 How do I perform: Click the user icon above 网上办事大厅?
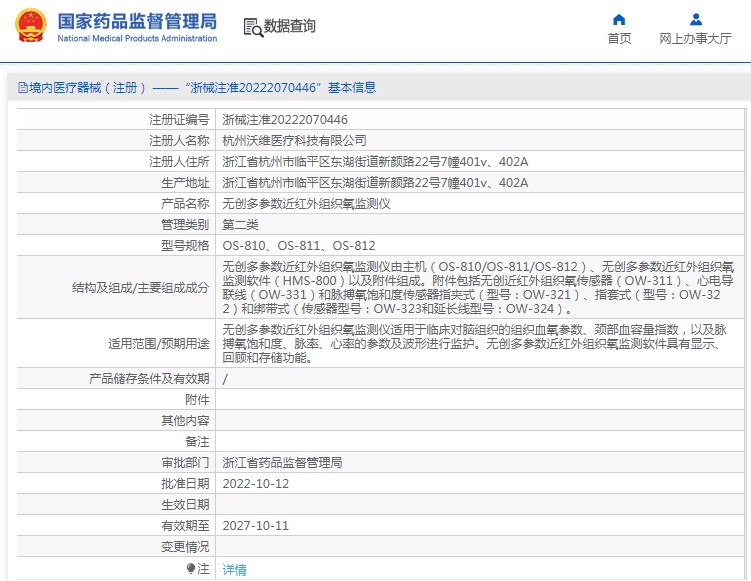[695, 19]
